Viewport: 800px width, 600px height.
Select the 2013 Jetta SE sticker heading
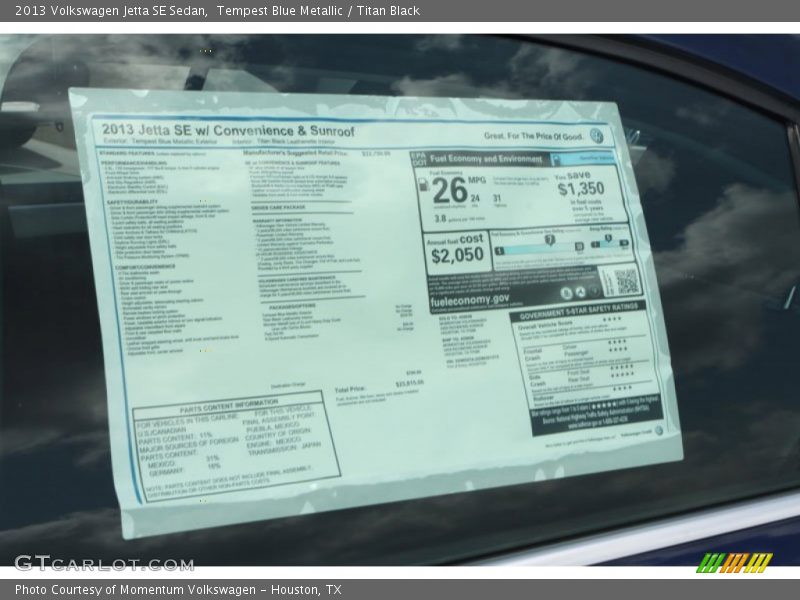[x=225, y=131]
